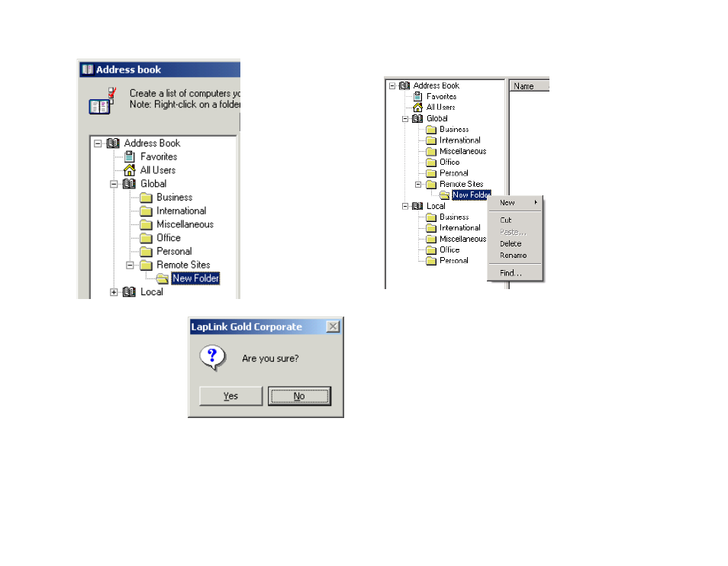Click the Global International folder icon in the pane beside the Name column
Screen dimensions: 728x566
(x=431, y=140)
